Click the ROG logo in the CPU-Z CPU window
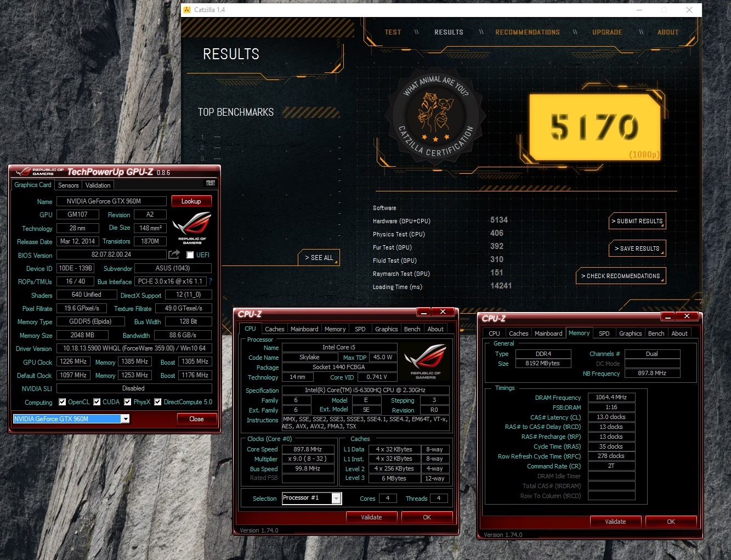The height and width of the screenshot is (560, 731). [x=426, y=362]
